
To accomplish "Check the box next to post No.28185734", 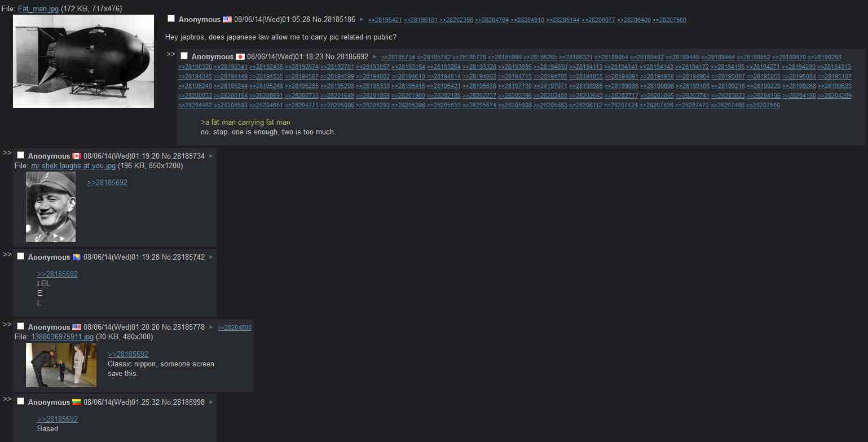I will pos(21,156).
